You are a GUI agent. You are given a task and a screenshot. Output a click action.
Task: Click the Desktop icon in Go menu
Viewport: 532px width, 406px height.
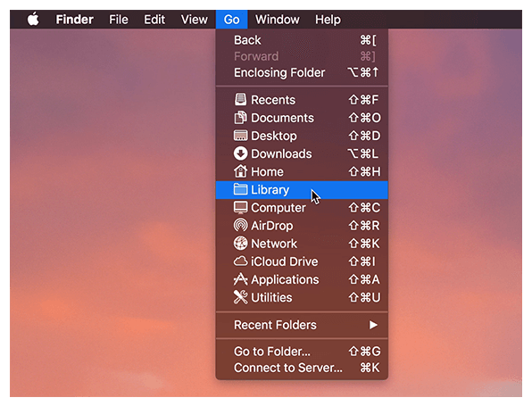tap(240, 136)
